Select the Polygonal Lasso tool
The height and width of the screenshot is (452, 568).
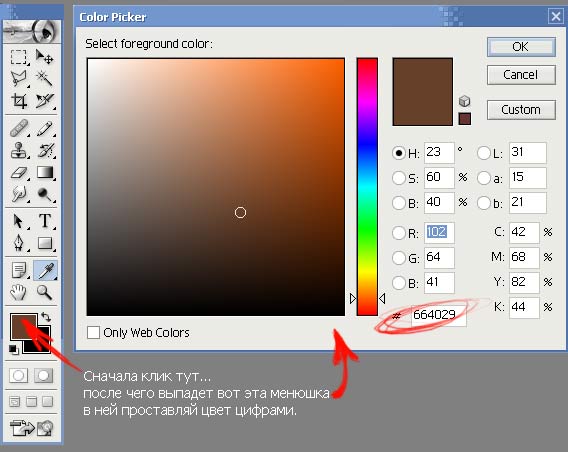coord(18,78)
